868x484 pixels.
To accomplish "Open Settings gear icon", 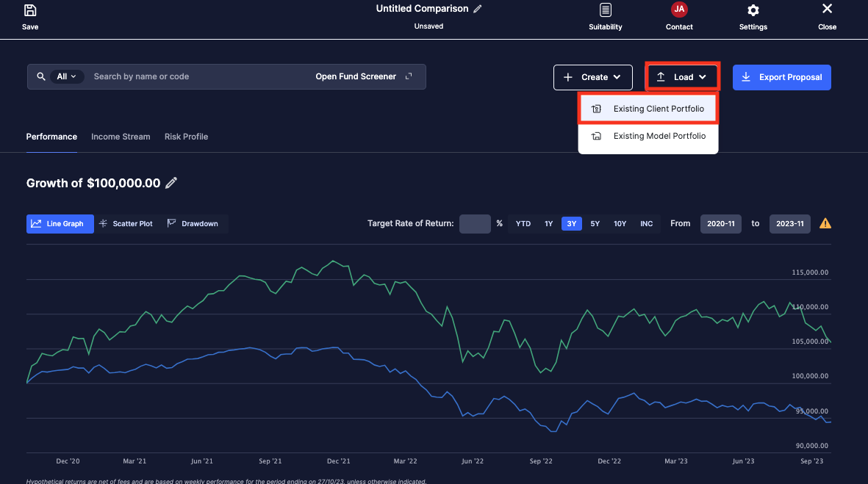I will 753,10.
